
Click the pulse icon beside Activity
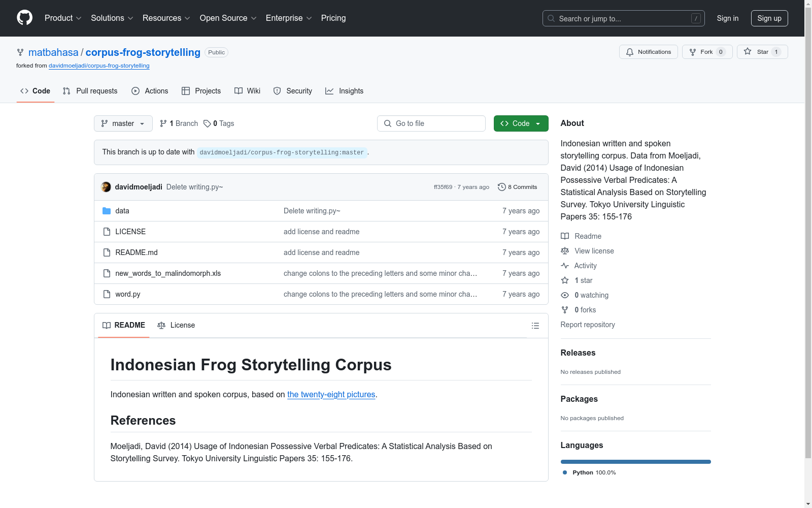[565, 266]
